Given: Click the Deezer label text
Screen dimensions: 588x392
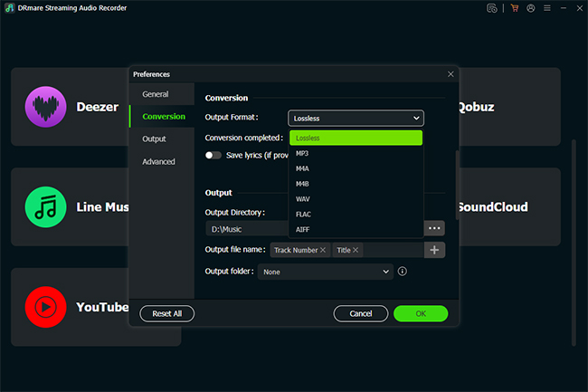Looking at the screenshot, I should [98, 107].
